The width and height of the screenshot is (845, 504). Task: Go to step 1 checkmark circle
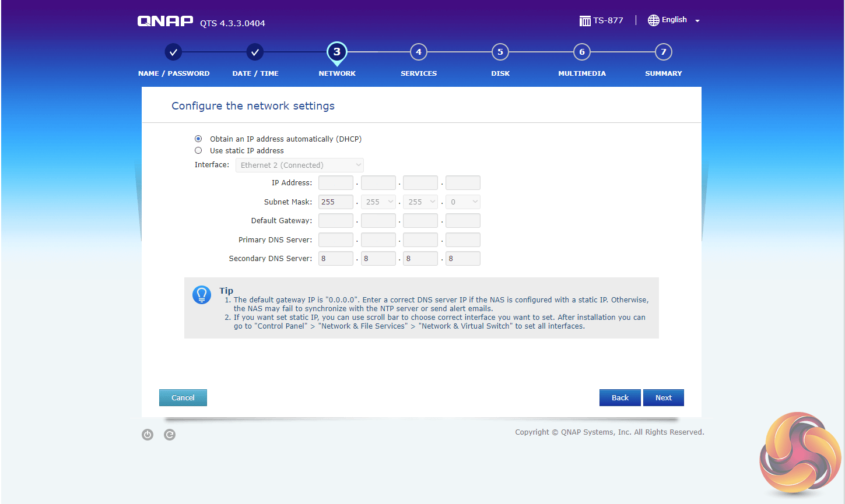pos(173,52)
